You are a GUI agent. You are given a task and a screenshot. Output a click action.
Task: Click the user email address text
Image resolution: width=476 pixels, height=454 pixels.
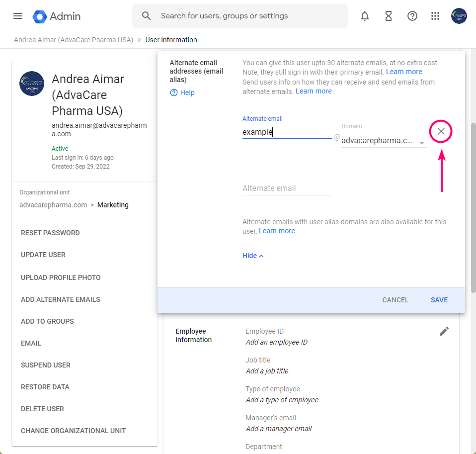[99, 129]
